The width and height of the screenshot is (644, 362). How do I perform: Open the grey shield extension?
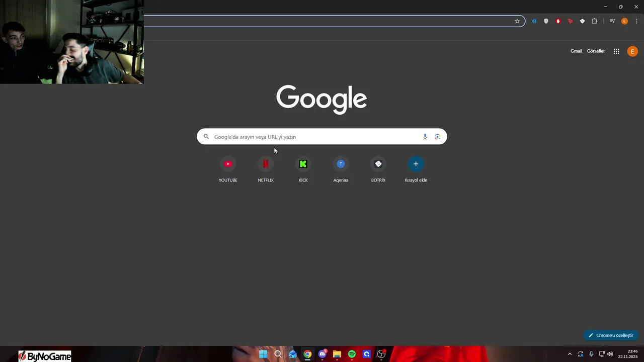point(546,21)
